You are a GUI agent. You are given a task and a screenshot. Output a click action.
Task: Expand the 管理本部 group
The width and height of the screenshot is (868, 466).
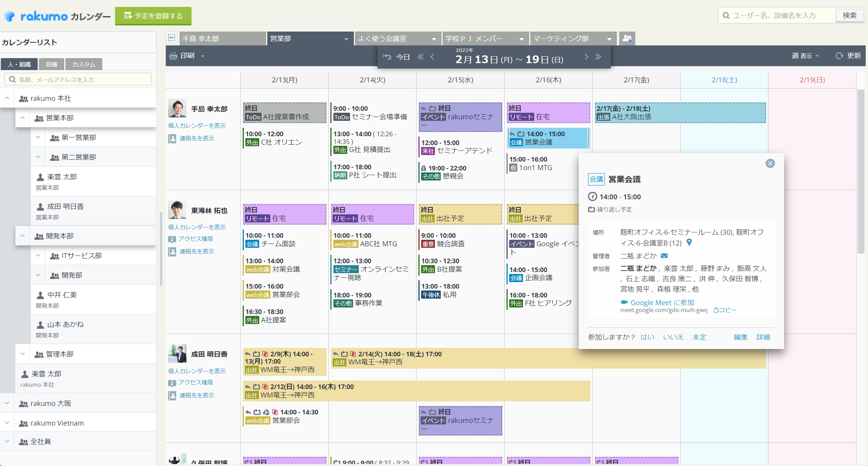(23, 354)
